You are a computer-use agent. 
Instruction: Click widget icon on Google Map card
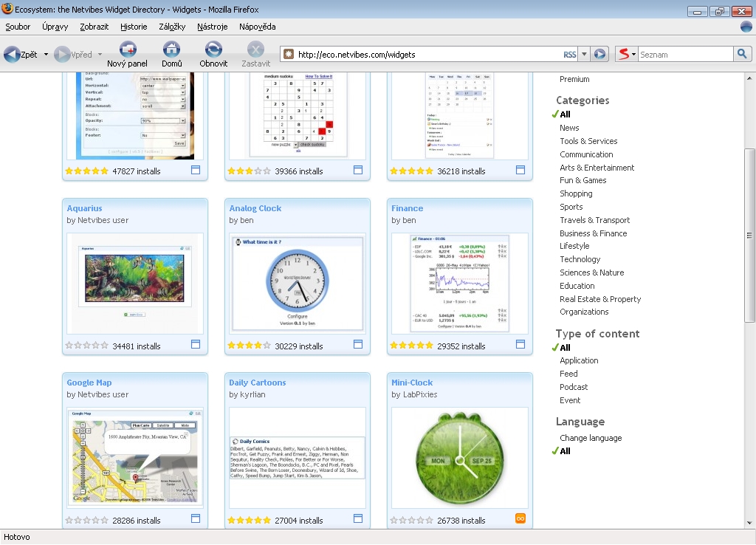pyautogui.click(x=196, y=518)
